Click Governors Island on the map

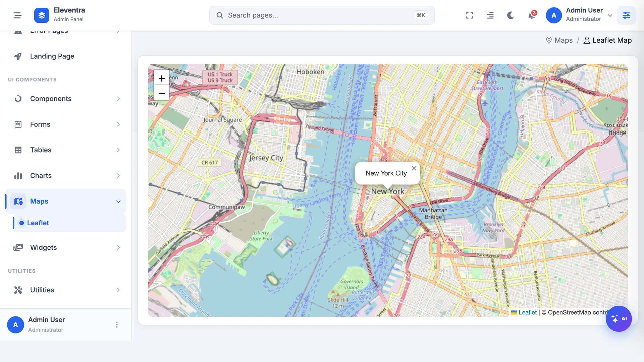coord(352,284)
